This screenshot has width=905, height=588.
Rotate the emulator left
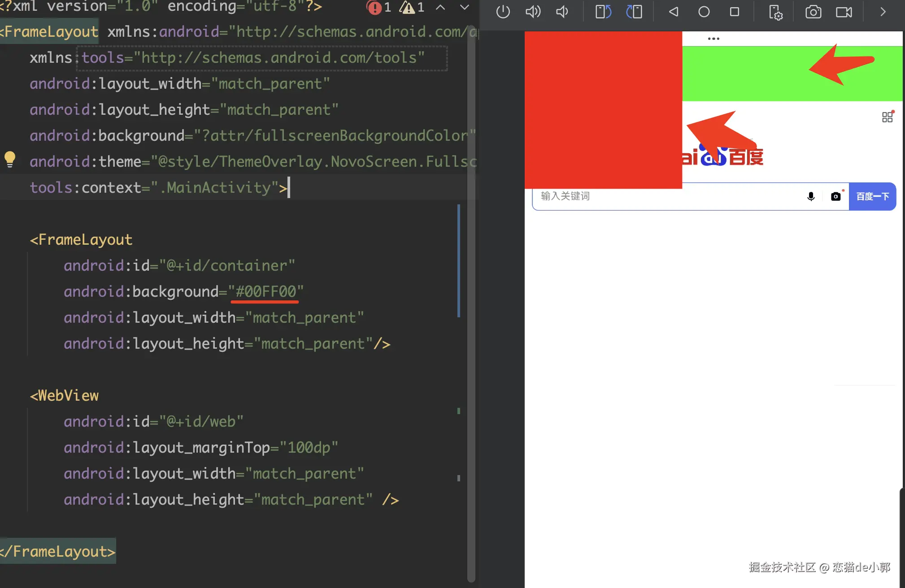pyautogui.click(x=603, y=12)
